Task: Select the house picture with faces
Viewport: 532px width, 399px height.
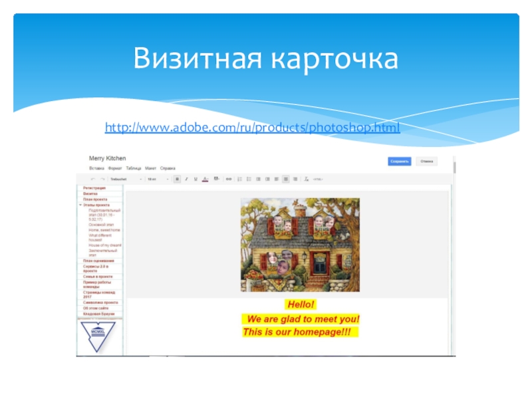Action: [x=300, y=245]
